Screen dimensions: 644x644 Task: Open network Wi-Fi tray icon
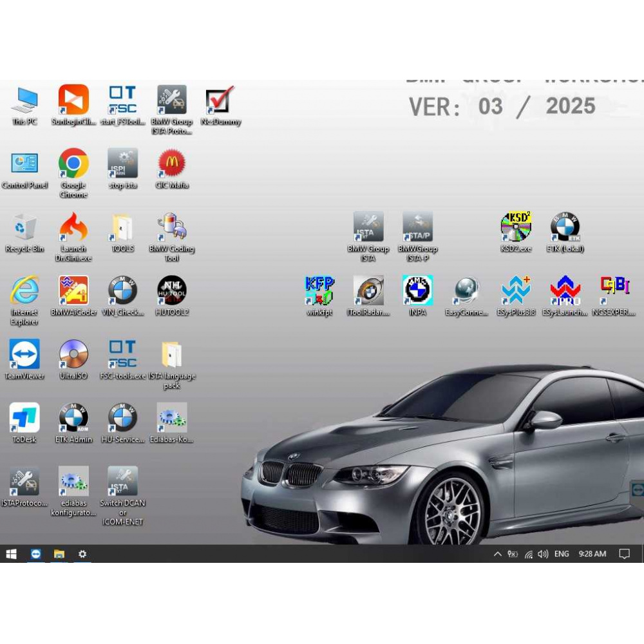[x=529, y=554]
